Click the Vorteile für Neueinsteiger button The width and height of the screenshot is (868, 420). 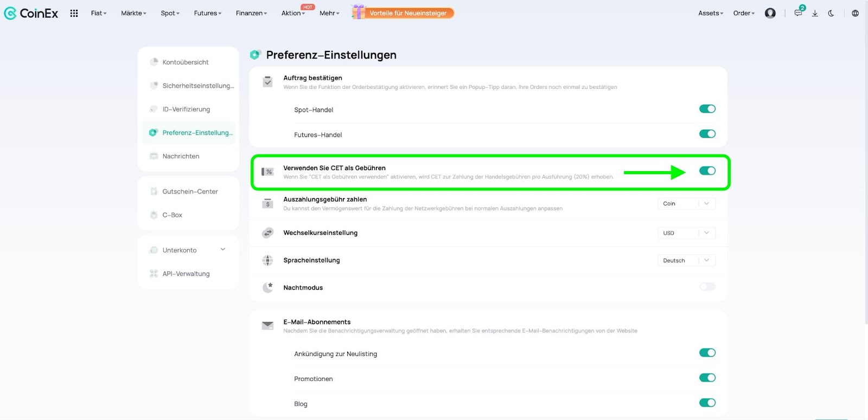click(409, 13)
